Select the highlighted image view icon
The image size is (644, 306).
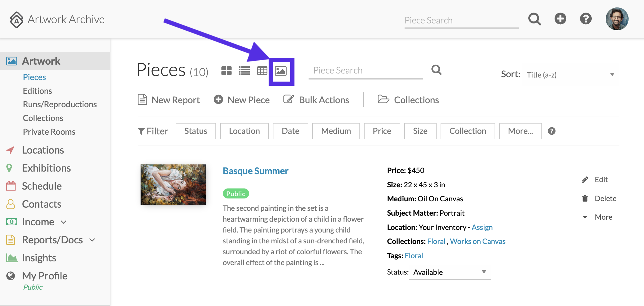tap(281, 71)
